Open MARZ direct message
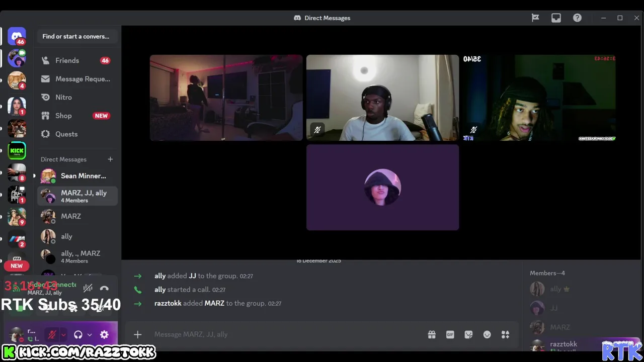The image size is (644, 362). [77, 216]
